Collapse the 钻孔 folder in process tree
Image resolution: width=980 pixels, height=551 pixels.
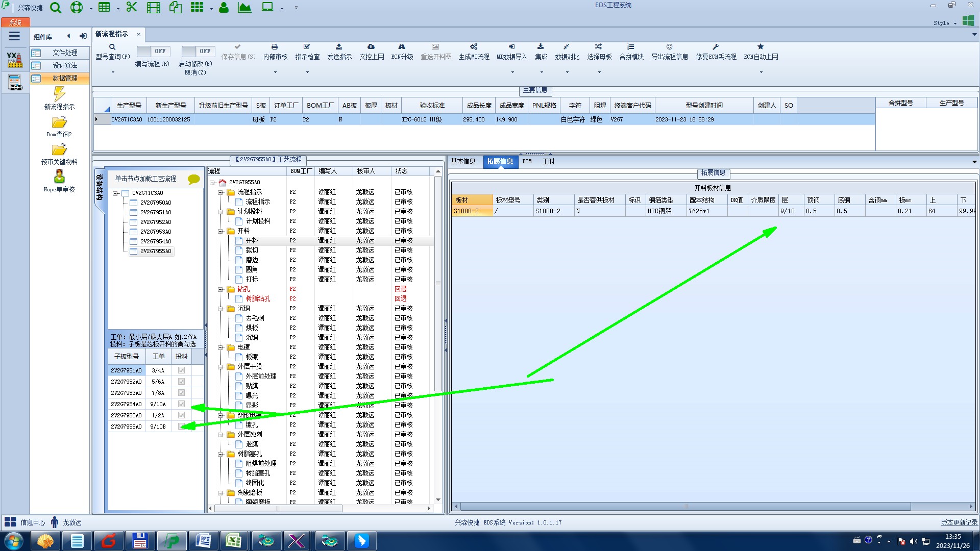tap(220, 289)
